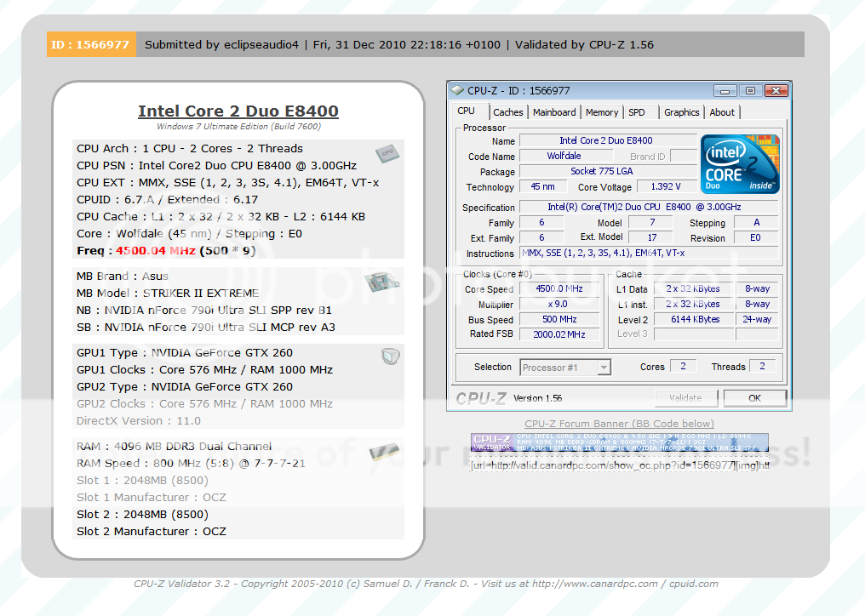The width and height of the screenshot is (865, 616).
Task: Open the About tab
Action: click(722, 112)
